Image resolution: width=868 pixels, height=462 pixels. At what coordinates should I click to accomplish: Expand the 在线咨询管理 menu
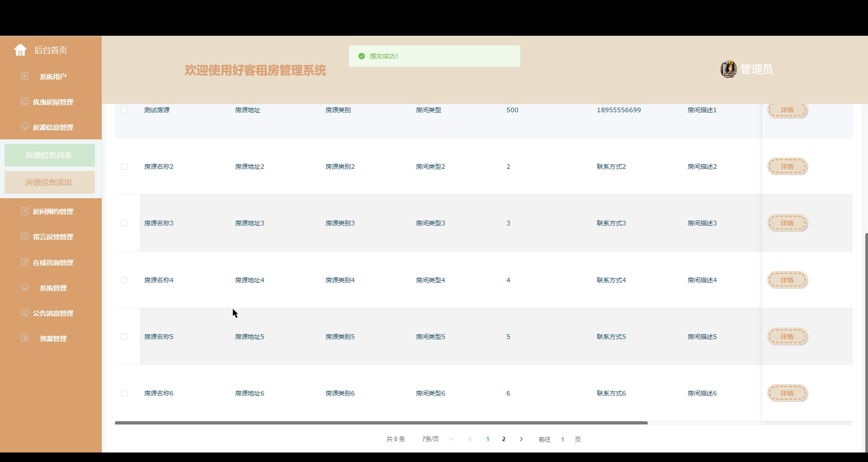click(51, 262)
